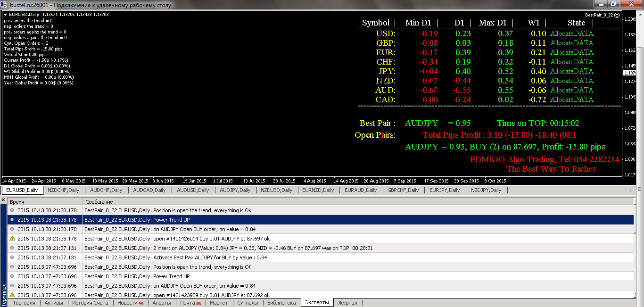
Task: Switch to NZDJPY,Daily chart tab
Action: 486,190
